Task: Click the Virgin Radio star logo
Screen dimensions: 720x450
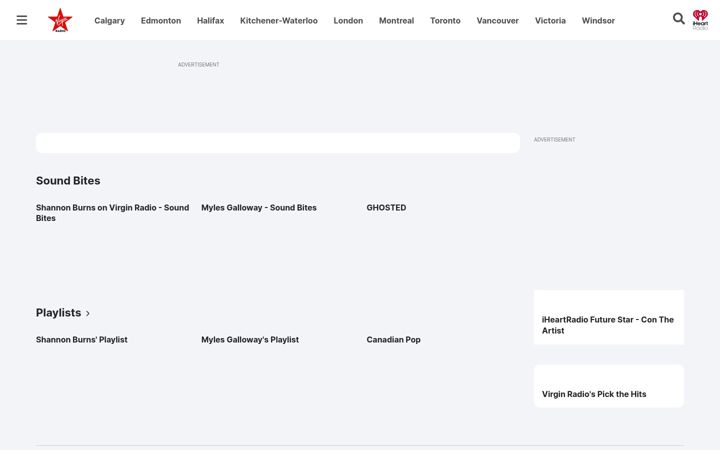Action: point(60,20)
